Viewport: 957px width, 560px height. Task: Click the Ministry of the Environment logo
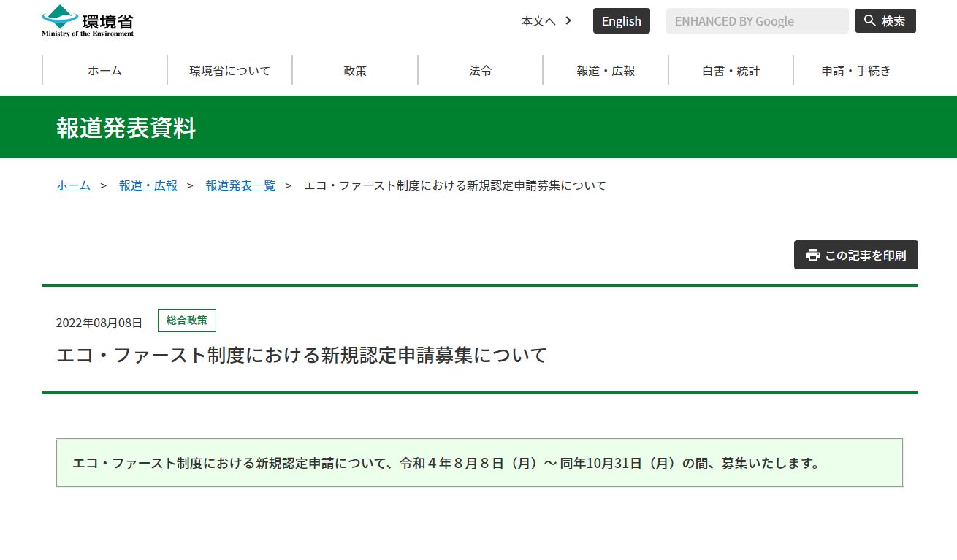pyautogui.click(x=88, y=20)
